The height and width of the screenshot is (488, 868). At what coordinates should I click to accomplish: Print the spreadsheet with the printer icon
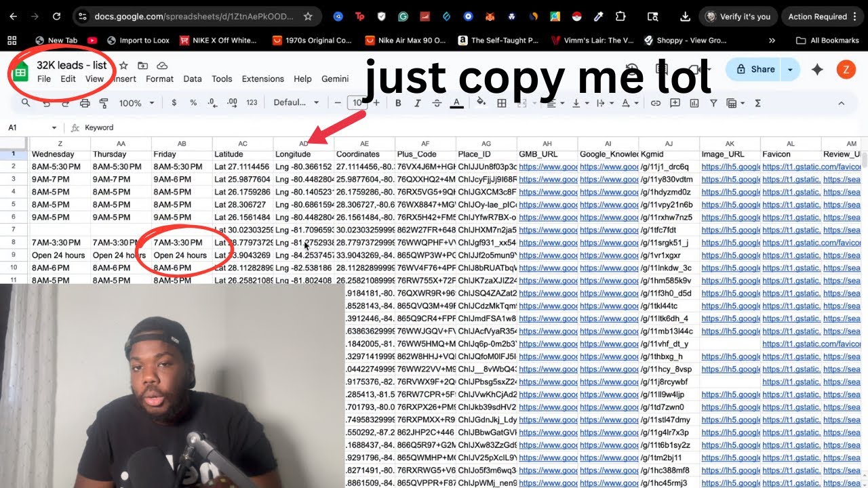[x=85, y=103]
